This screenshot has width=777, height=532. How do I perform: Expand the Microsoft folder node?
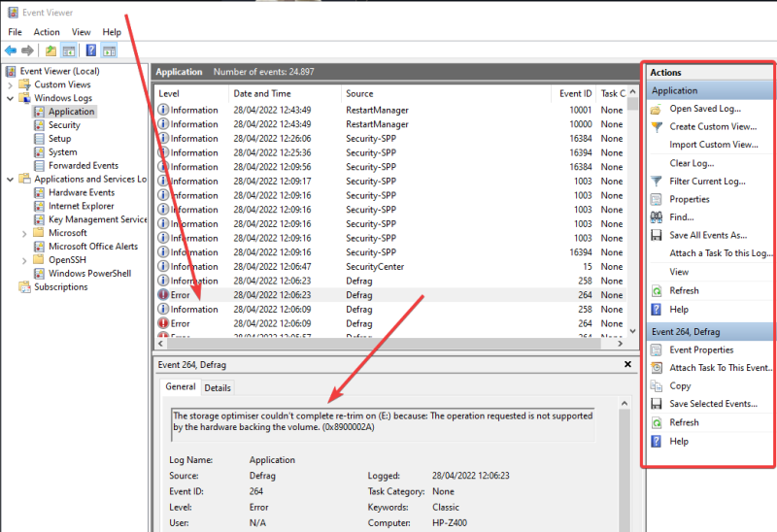25,233
